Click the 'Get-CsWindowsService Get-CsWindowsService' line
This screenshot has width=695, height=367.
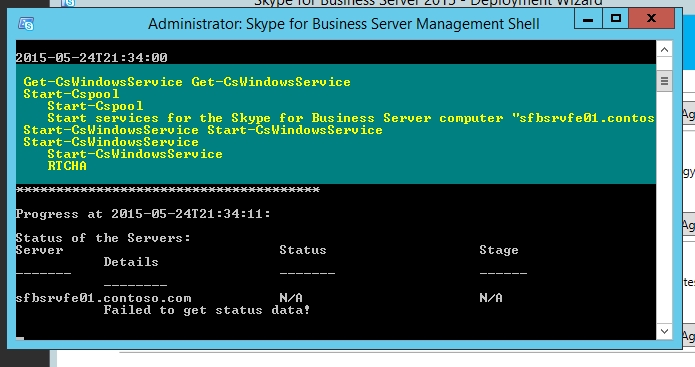click(x=187, y=82)
